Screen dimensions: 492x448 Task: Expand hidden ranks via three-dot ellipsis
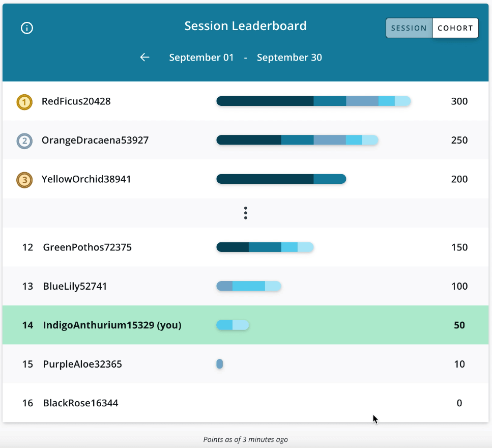[x=245, y=213]
